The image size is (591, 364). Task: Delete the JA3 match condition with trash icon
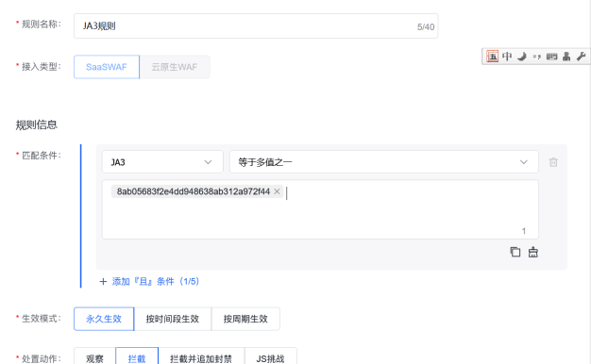point(553,162)
